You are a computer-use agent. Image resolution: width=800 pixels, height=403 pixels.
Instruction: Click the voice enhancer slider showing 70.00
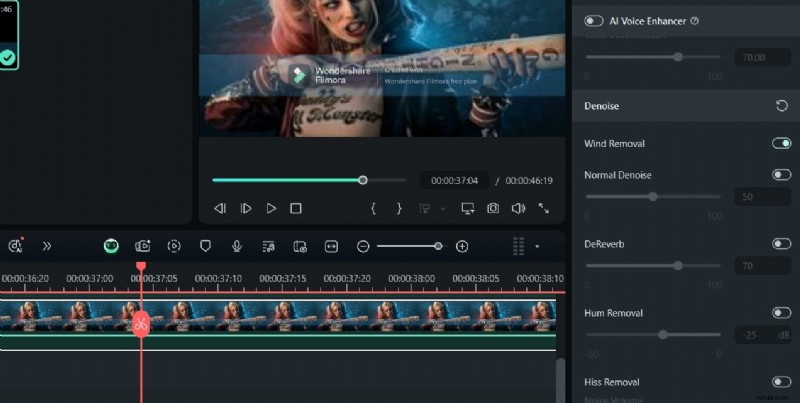point(653,57)
